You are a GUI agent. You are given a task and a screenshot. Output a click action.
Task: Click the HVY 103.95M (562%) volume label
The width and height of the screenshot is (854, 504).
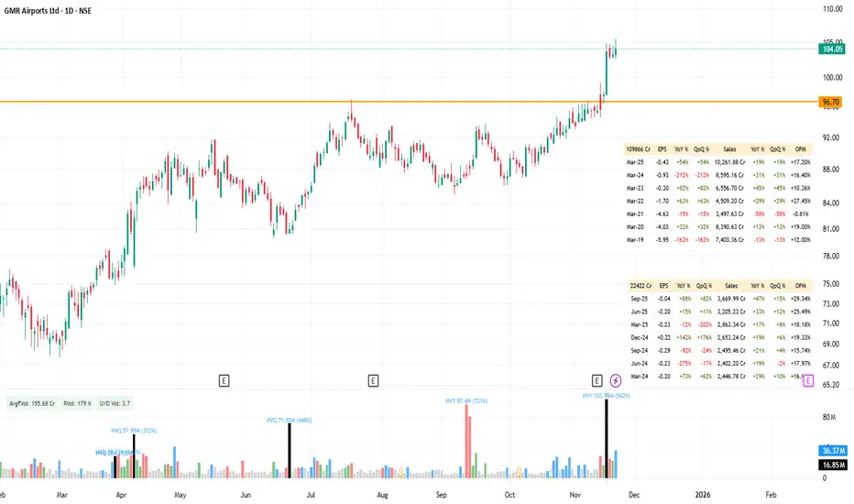(607, 396)
